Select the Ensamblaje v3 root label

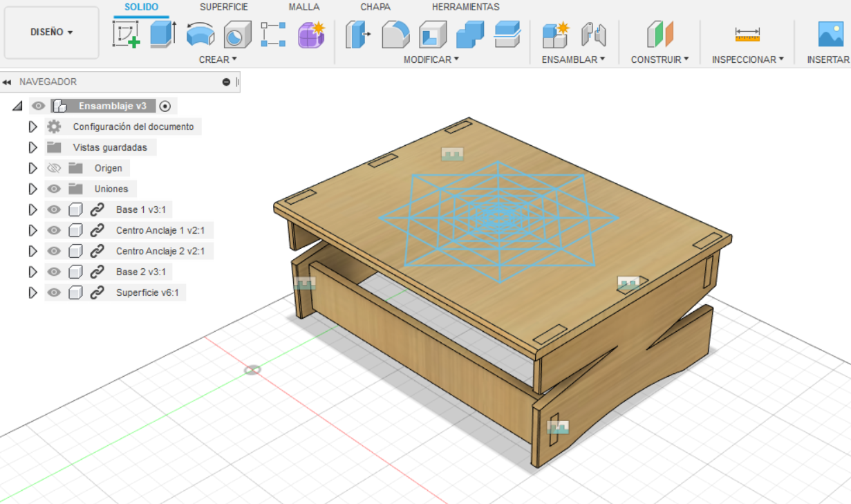(113, 106)
